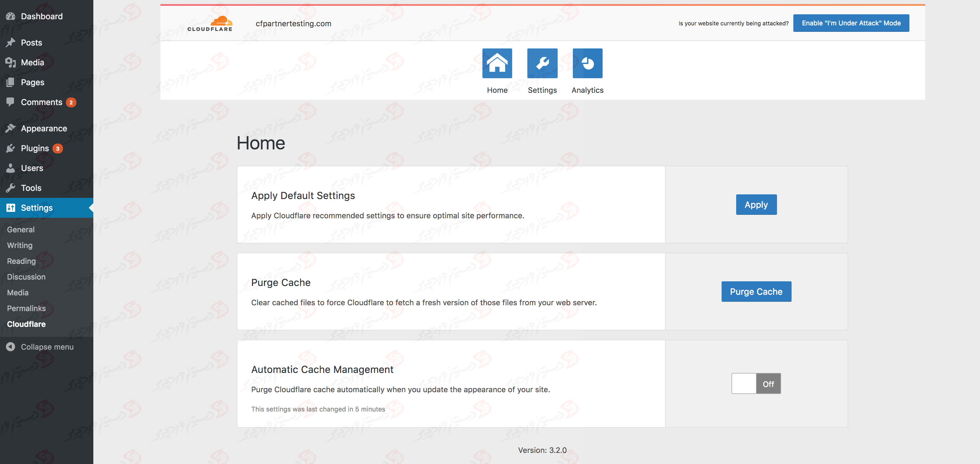The height and width of the screenshot is (464, 980).
Task: Select Permalinks in the Settings submenu
Action: (26, 308)
